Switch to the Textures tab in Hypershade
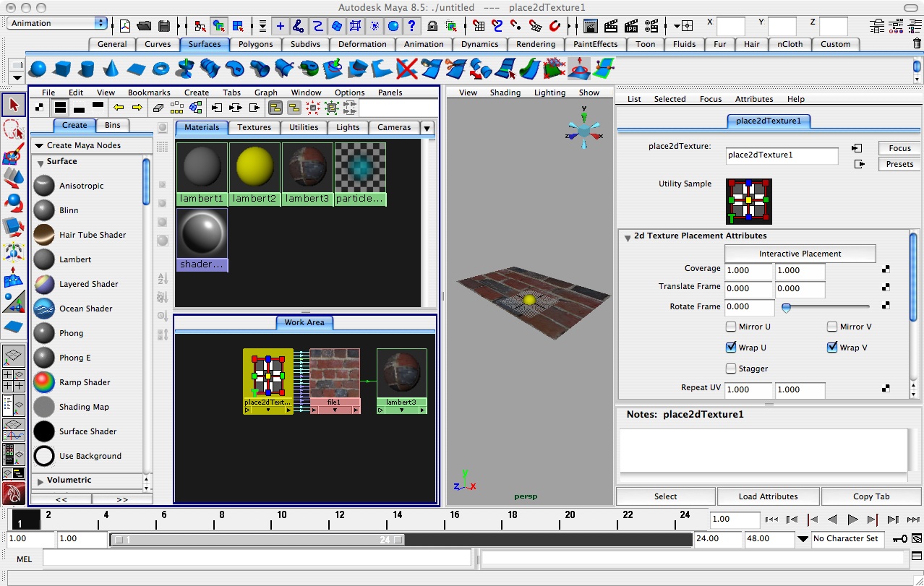This screenshot has height=586, width=924. click(254, 127)
